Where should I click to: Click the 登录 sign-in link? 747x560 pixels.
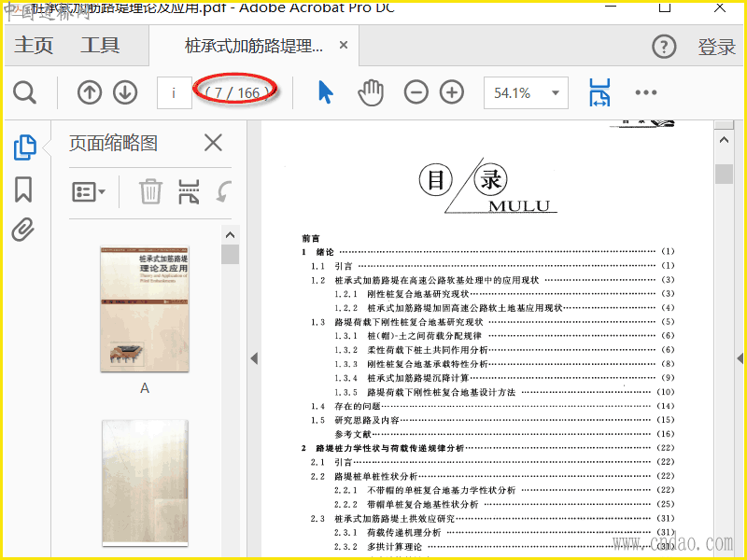tap(716, 47)
